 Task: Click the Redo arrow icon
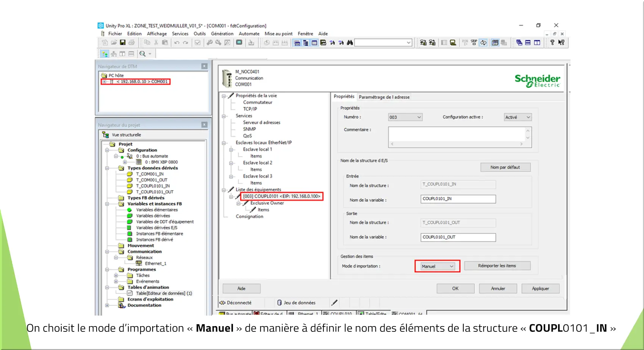tap(185, 42)
